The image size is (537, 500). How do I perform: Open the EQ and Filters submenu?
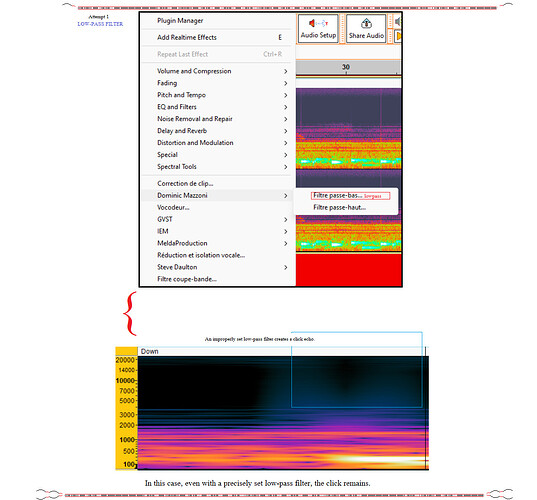(216, 107)
